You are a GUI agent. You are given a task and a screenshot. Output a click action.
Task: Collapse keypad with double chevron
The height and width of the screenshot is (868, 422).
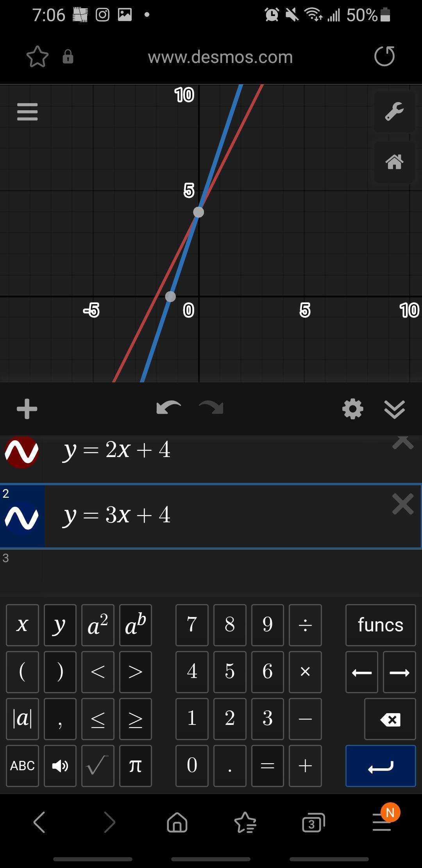tap(394, 409)
